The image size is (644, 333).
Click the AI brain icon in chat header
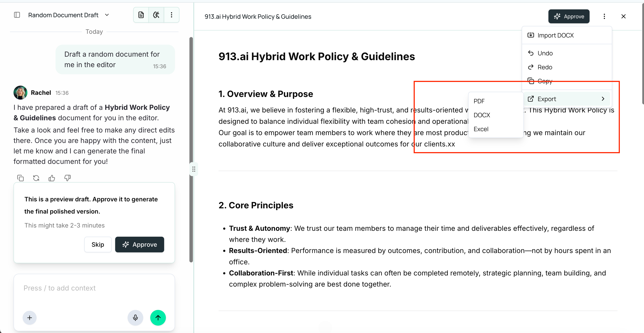[156, 15]
